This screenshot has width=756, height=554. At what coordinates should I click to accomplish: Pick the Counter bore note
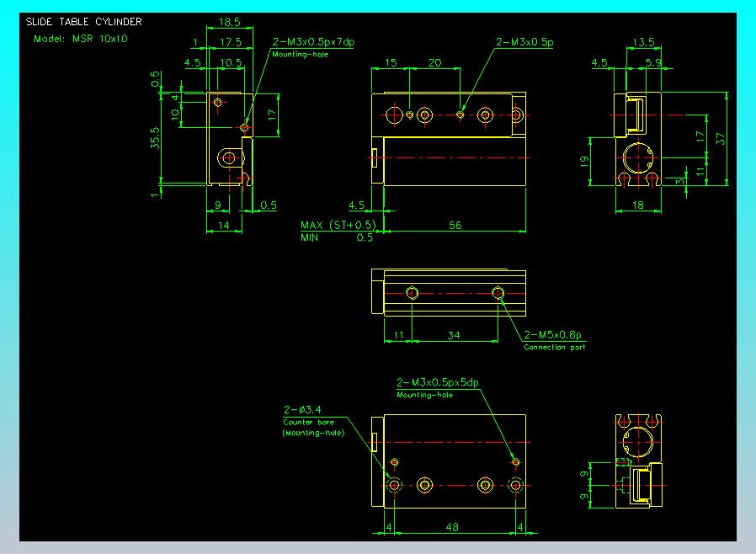point(309,422)
